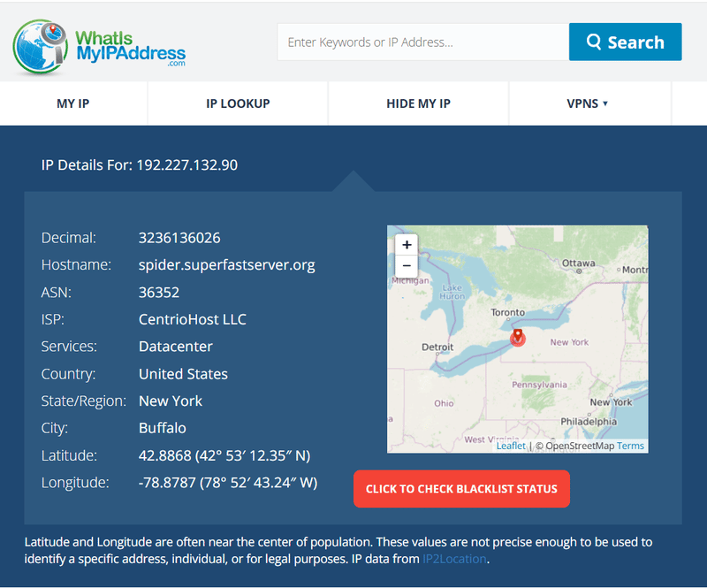Screen dimensions: 707x588
Task: Click the WhatIsMyIPAddress globe logo
Action: 41,47
